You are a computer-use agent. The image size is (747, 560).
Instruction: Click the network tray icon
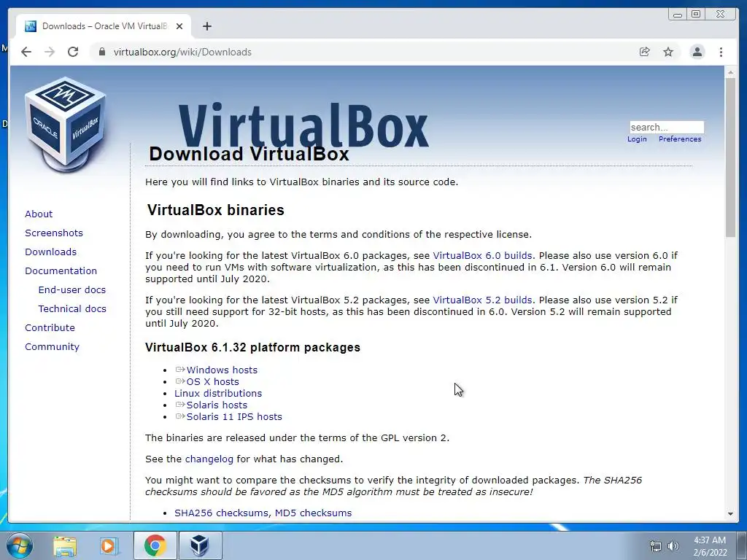[x=656, y=546]
